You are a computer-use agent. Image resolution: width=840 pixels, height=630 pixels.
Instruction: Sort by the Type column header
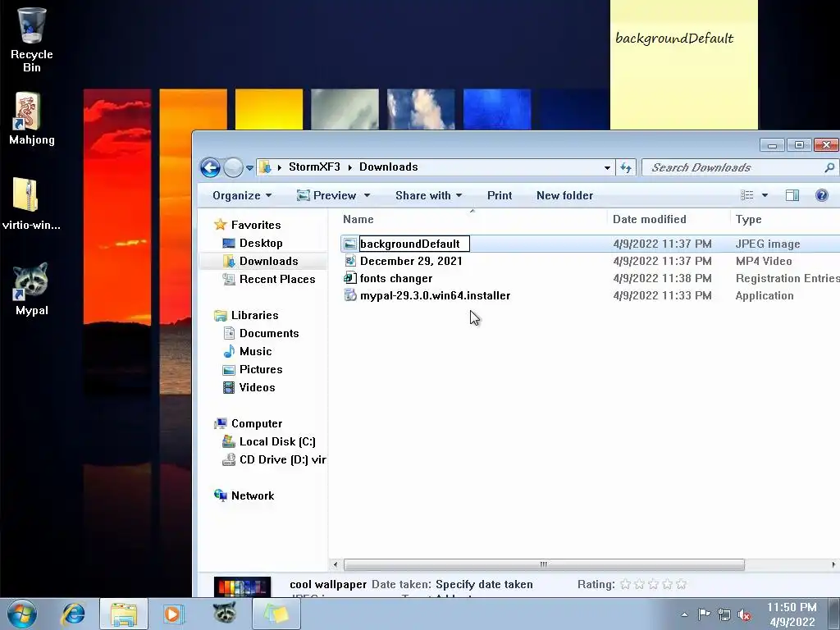coord(748,219)
